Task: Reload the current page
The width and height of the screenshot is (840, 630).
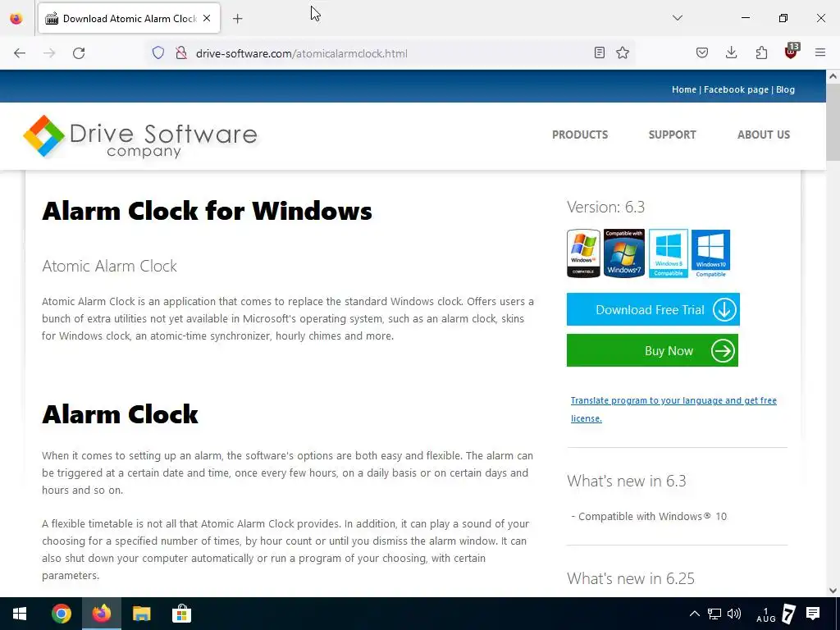Action: coord(79,53)
